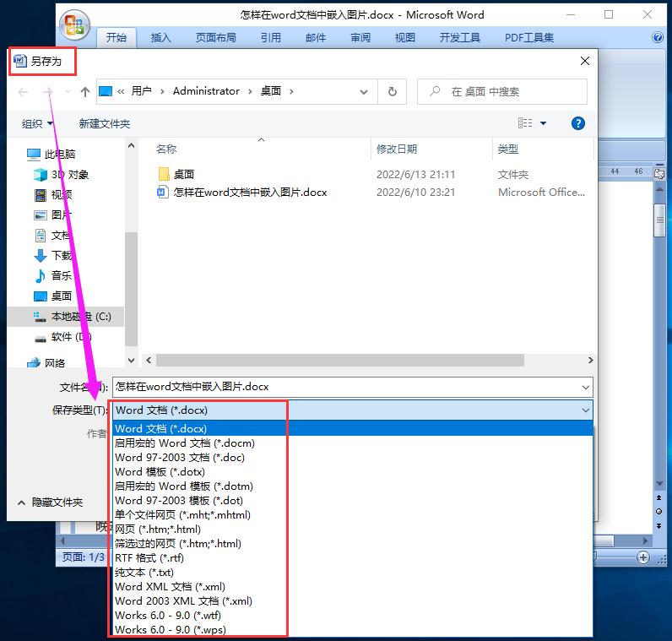Select 此电脑 in navigation pane

tap(51, 154)
